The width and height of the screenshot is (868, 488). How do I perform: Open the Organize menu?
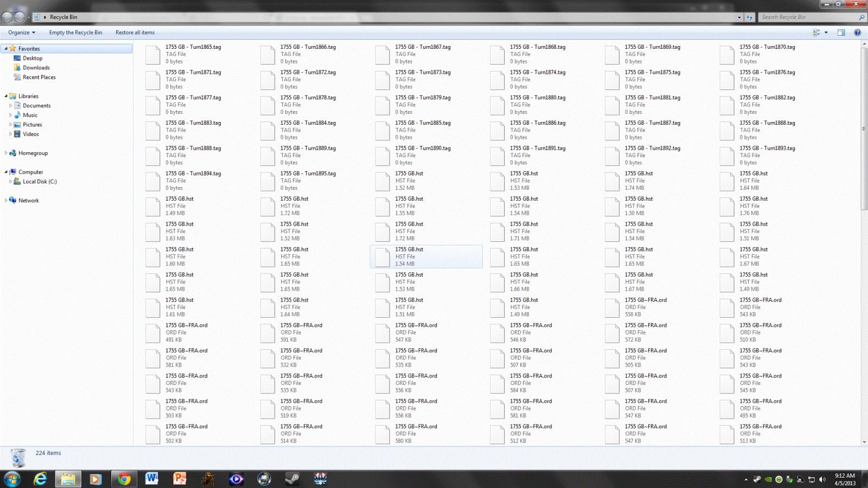click(22, 33)
